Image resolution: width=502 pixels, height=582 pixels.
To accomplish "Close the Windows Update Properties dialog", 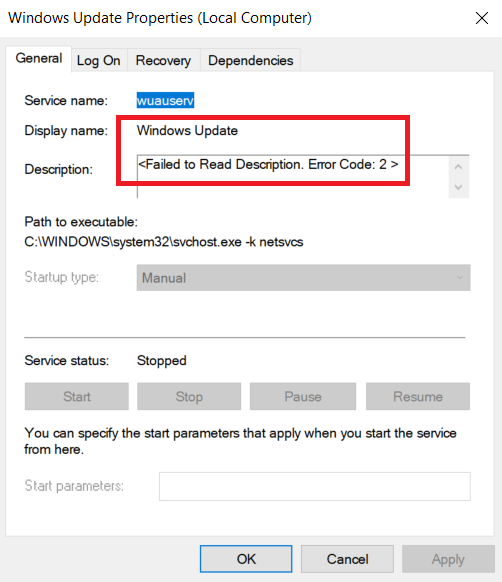I will [482, 18].
